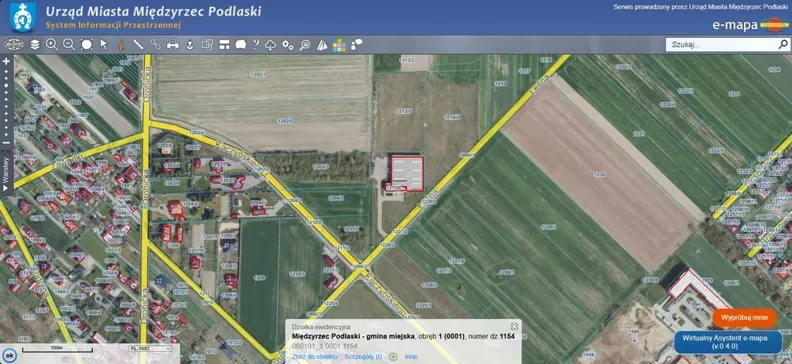The height and width of the screenshot is (364, 792).
Task: Click the green plus circle in popup
Action: point(393,356)
